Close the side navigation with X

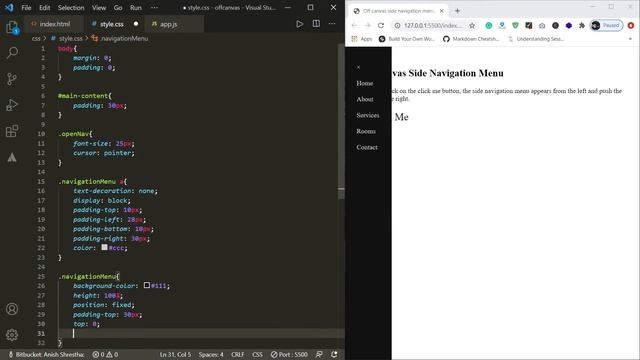pos(358,67)
